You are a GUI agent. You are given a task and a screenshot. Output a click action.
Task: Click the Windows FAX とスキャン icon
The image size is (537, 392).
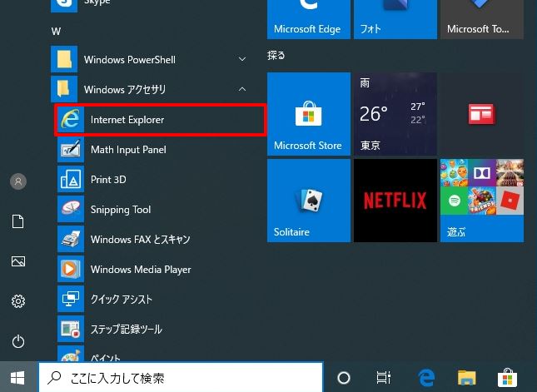(71, 240)
